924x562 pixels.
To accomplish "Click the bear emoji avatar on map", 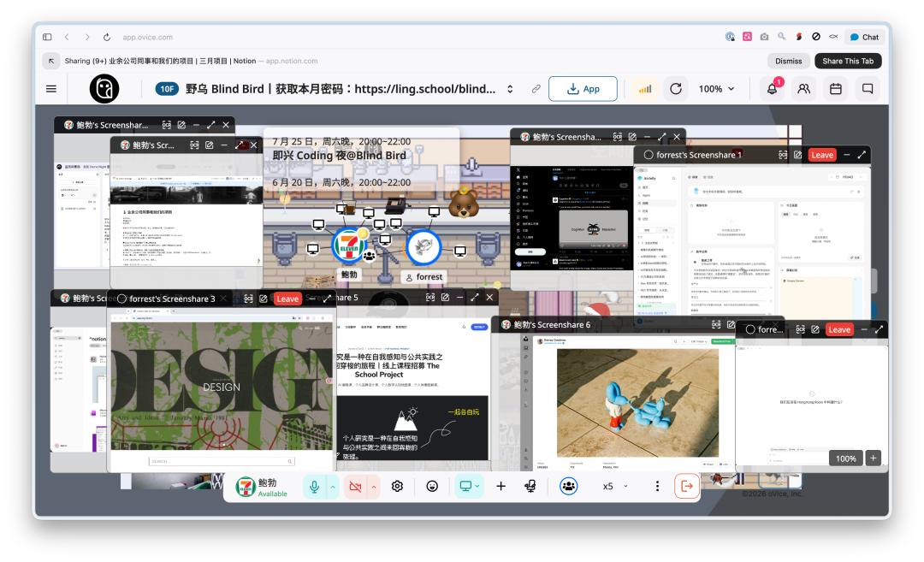I will click(464, 204).
